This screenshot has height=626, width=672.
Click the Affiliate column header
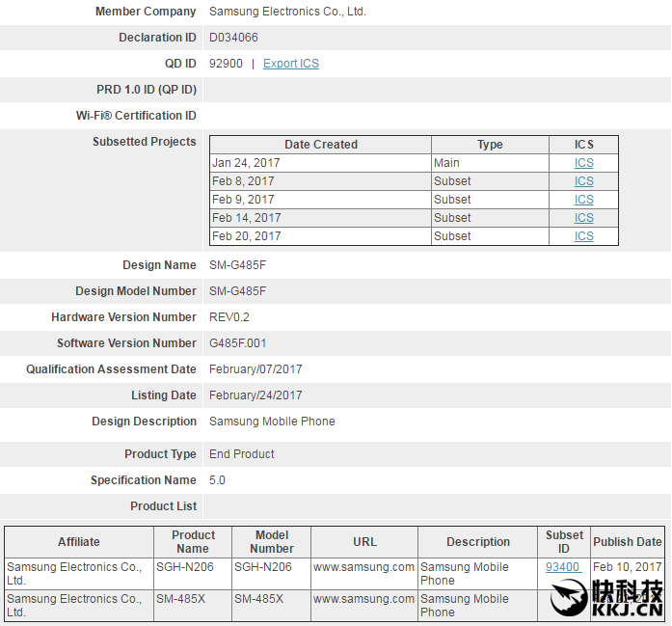[79, 542]
